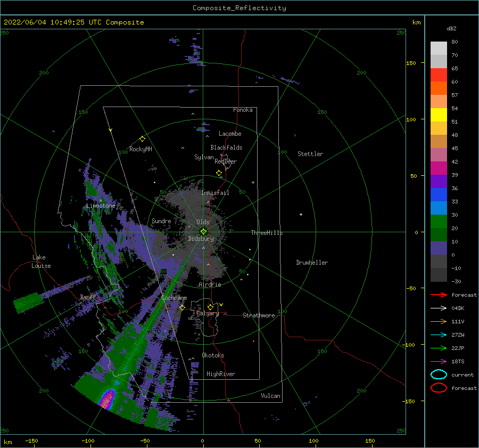Viewport: 479px width, 448px height.
Task: Click the yellow diamond marker near RockyMH
Action: point(142,139)
